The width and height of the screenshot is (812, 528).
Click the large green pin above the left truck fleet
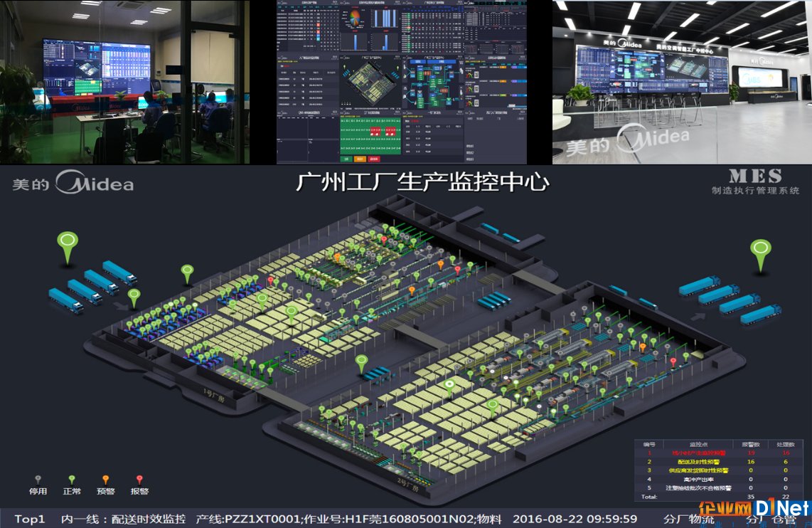pos(68,247)
